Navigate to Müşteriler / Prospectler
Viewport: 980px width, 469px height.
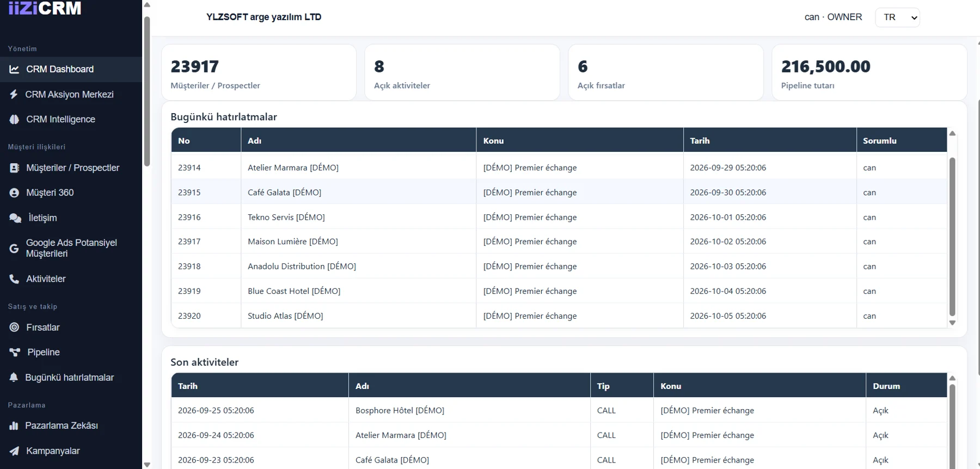71,168
